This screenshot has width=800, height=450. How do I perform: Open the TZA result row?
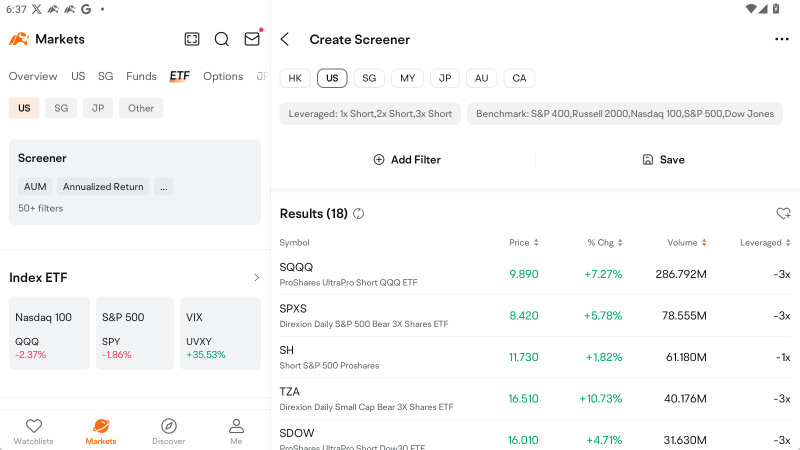tap(535, 399)
